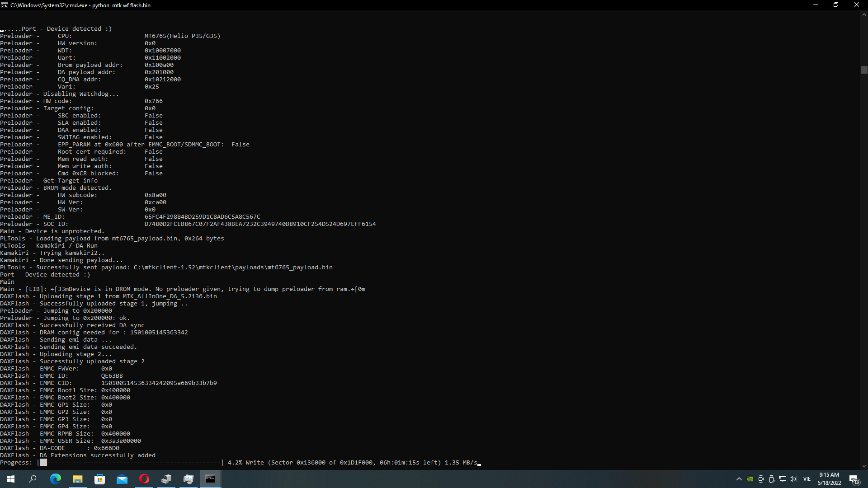Open the volume speaker control
Viewport: 868px width, 488px height.
coord(793,479)
